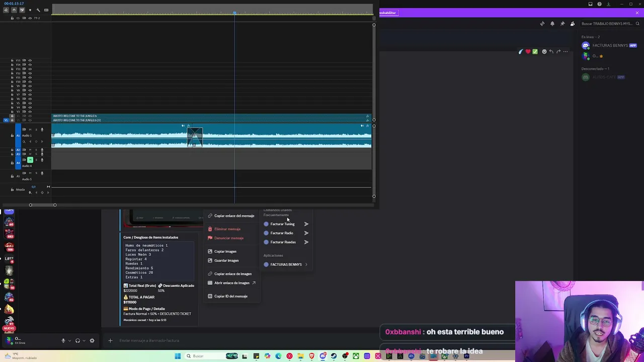Image resolution: width=644 pixels, height=362 pixels.
Task: Send the Facturar Ruedas command arrow
Action: [306, 242]
